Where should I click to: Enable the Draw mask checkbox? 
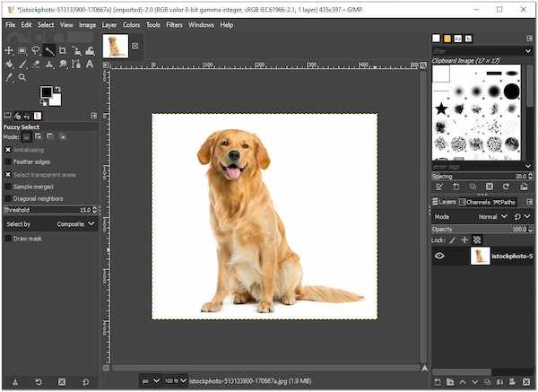tap(8, 239)
